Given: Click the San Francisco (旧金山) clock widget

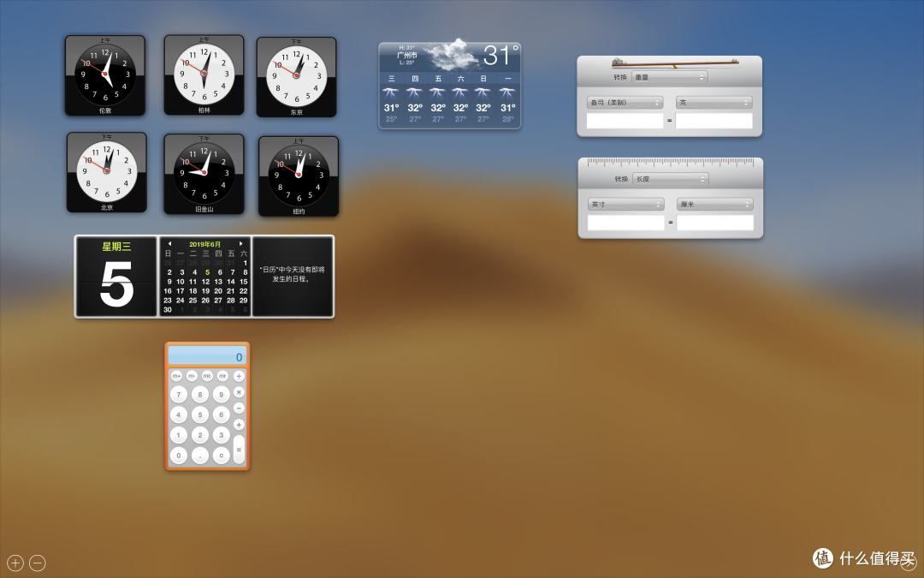Looking at the screenshot, I should 204,174.
